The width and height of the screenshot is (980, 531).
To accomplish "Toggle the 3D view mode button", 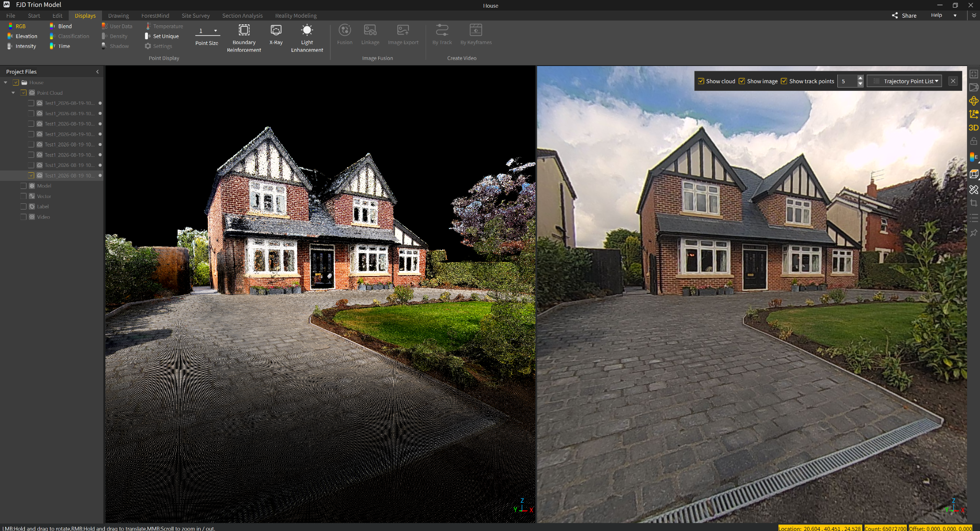I will tap(974, 128).
